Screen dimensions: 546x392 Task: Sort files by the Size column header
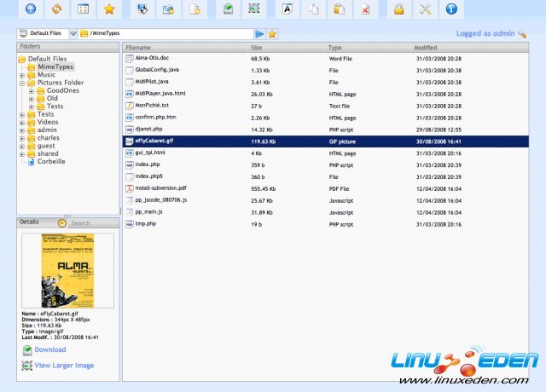click(x=257, y=49)
